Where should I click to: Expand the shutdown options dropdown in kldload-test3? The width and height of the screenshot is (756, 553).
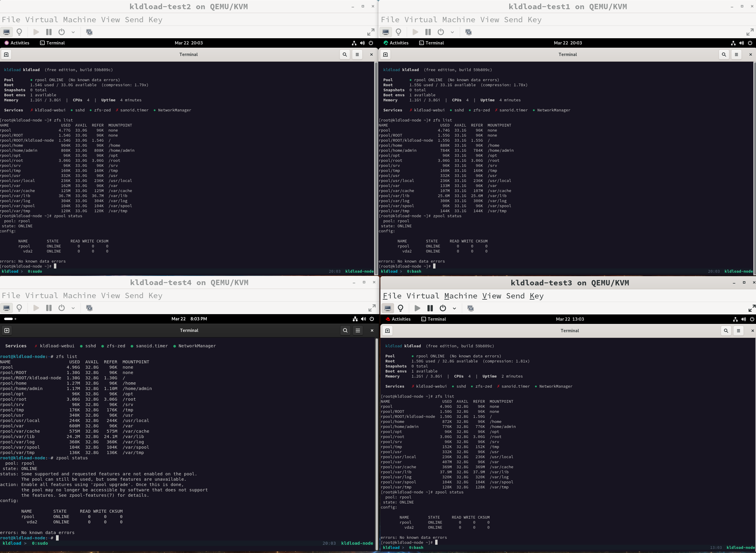[454, 309]
